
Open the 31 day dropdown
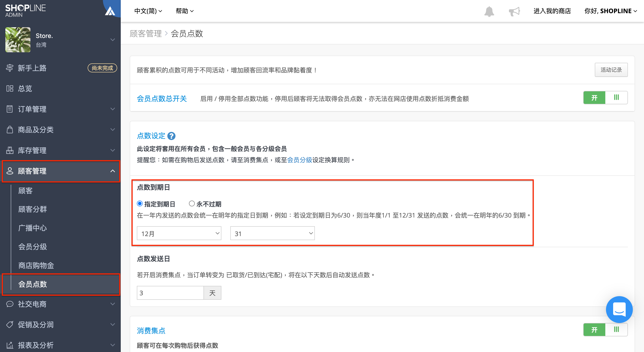click(272, 233)
